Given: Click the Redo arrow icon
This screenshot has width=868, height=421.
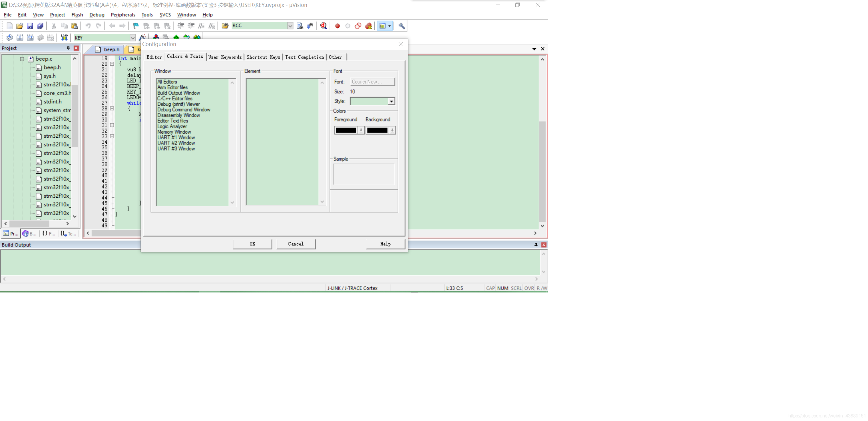Looking at the screenshot, I should click(x=99, y=26).
